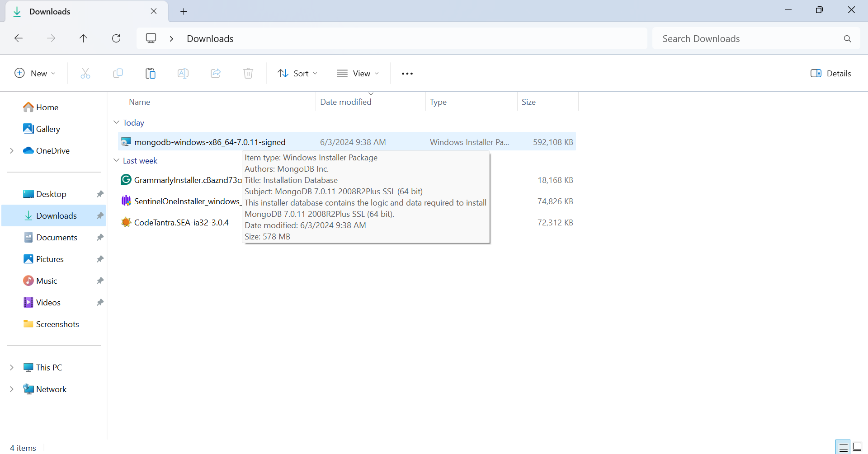Open the Sort dropdown menu

coord(297,73)
